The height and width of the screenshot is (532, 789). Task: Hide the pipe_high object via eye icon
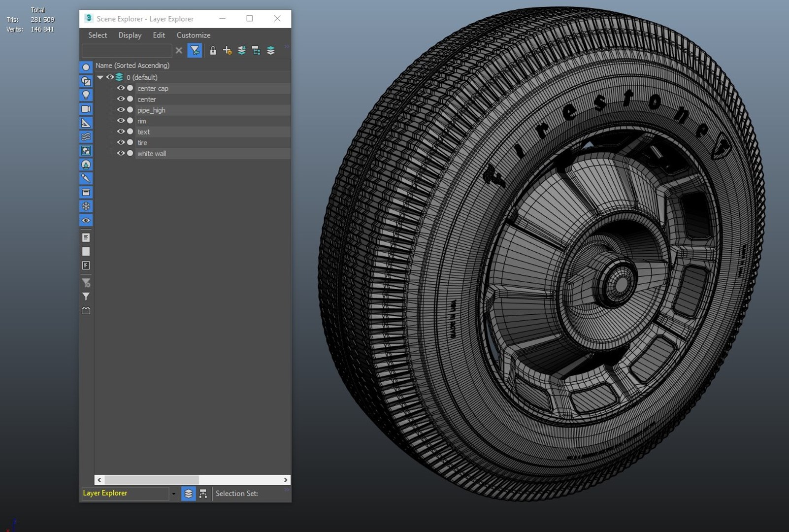click(x=121, y=110)
